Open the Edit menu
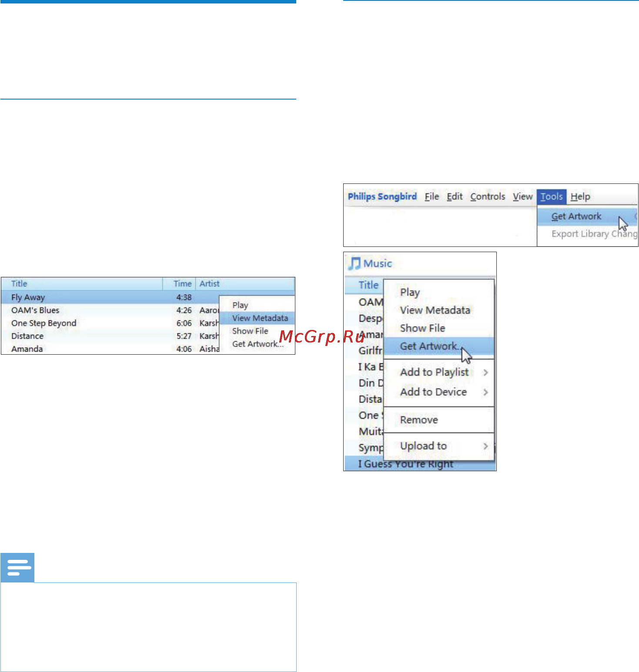Viewport: 639px width, 672px height. [x=455, y=197]
